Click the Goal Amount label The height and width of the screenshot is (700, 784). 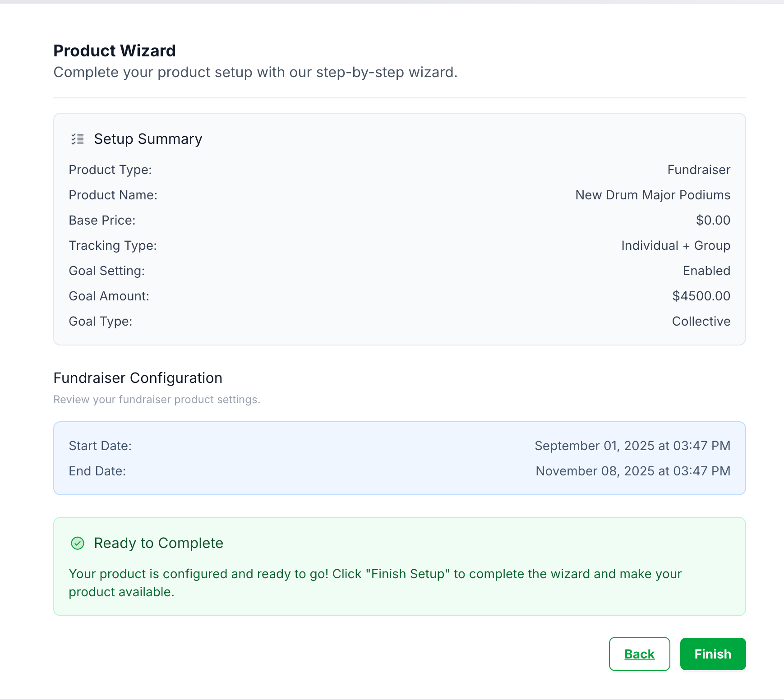(x=109, y=296)
